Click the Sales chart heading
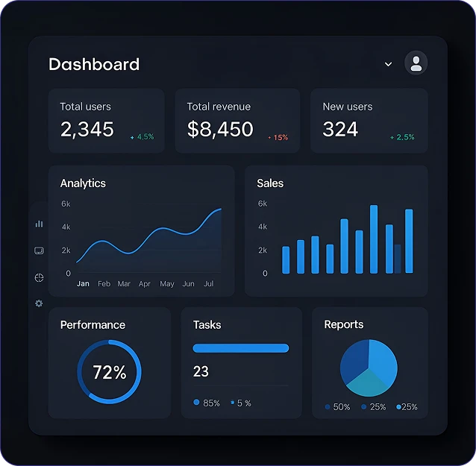Viewport: 476px width, 466px height. [270, 183]
